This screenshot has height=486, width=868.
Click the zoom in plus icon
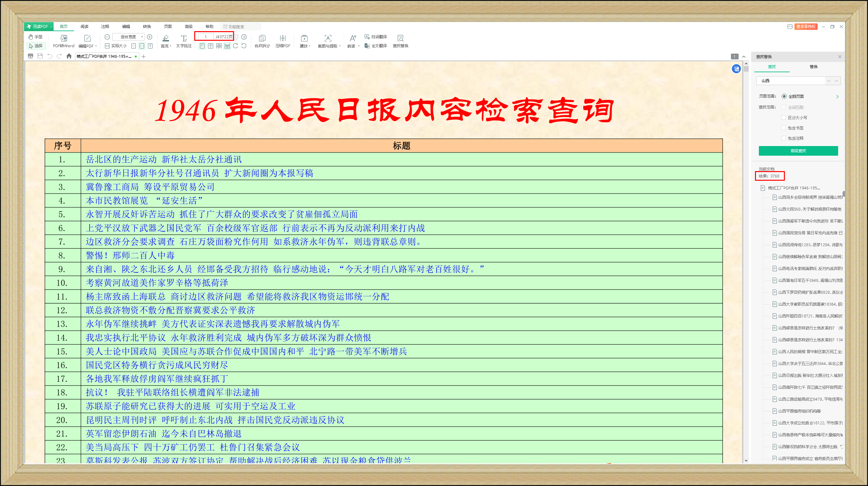pyautogui.click(x=150, y=37)
